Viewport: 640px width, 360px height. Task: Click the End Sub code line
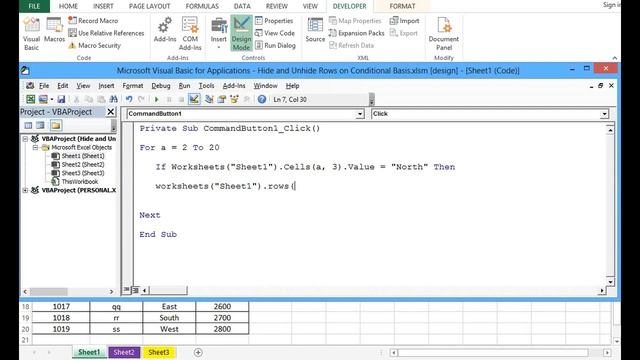pyautogui.click(x=158, y=234)
